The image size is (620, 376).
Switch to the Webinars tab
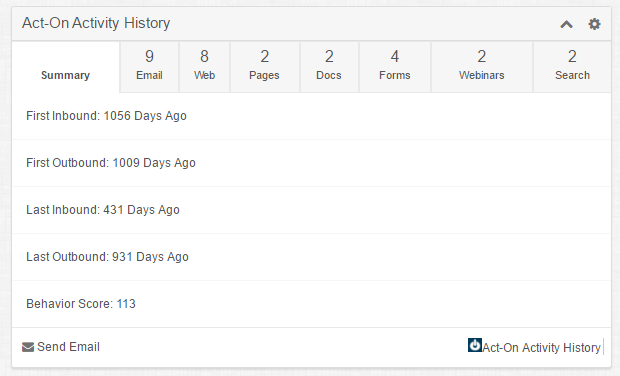482,67
